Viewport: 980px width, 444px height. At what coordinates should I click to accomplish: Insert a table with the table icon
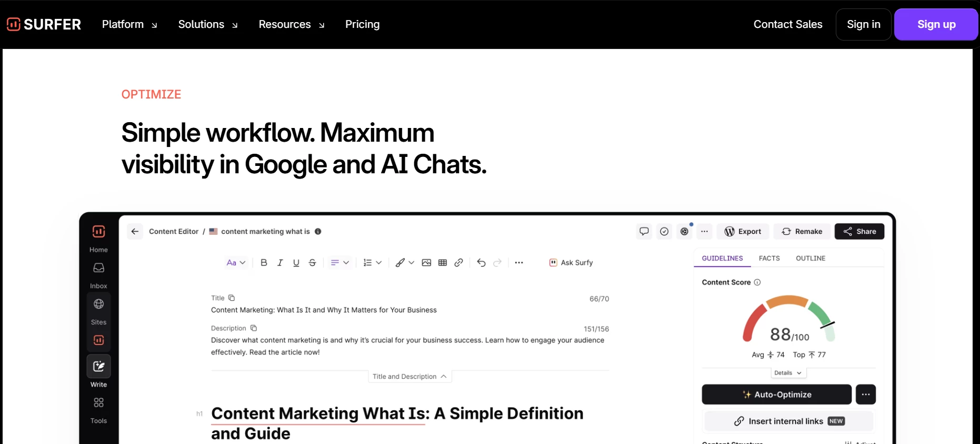443,262
